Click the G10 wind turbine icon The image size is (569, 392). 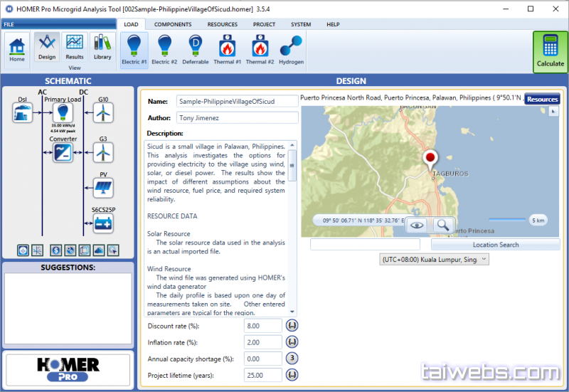pos(103,112)
